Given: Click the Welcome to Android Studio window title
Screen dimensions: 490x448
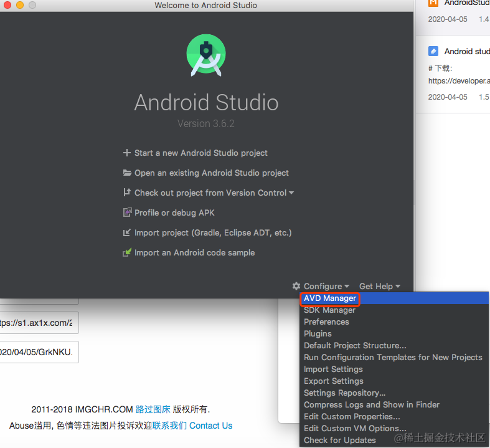Looking at the screenshot, I should (205, 6).
